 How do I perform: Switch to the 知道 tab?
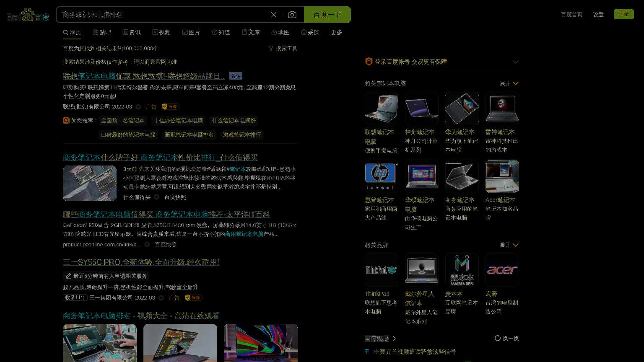point(221,32)
